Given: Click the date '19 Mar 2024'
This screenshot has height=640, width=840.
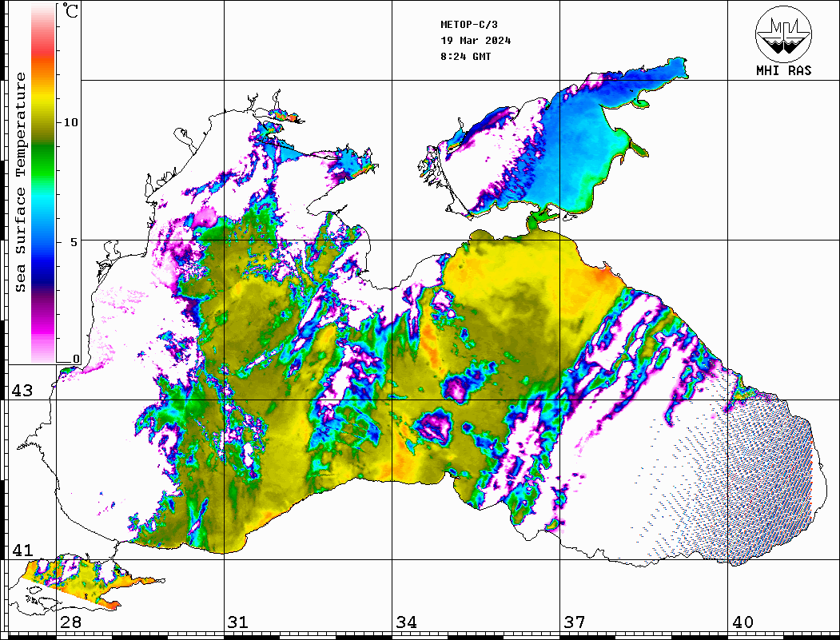Looking at the screenshot, I should tap(476, 41).
